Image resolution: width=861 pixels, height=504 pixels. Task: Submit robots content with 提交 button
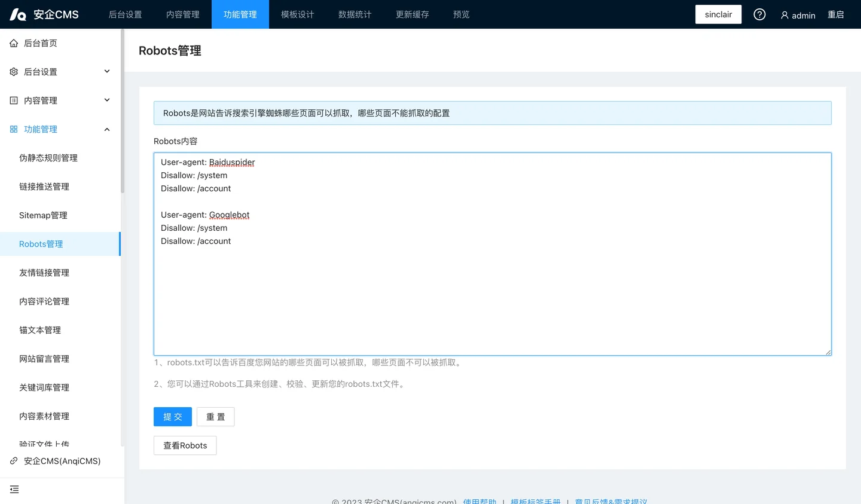(173, 417)
